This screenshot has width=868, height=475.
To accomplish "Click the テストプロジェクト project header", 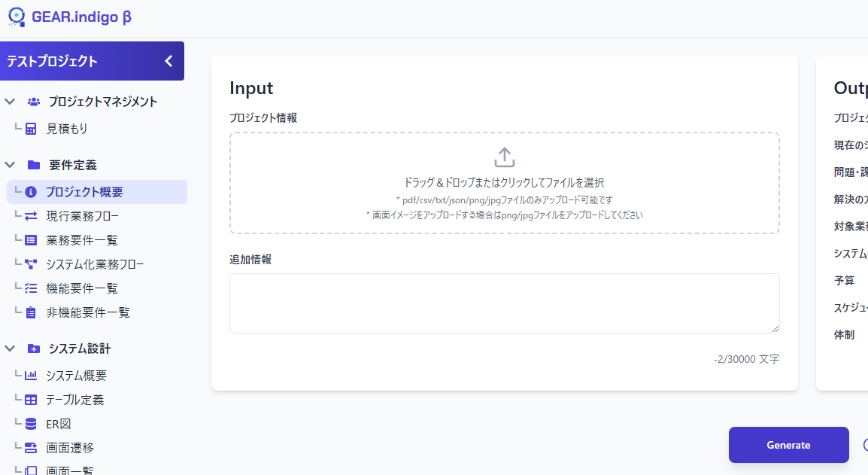I will [x=92, y=61].
